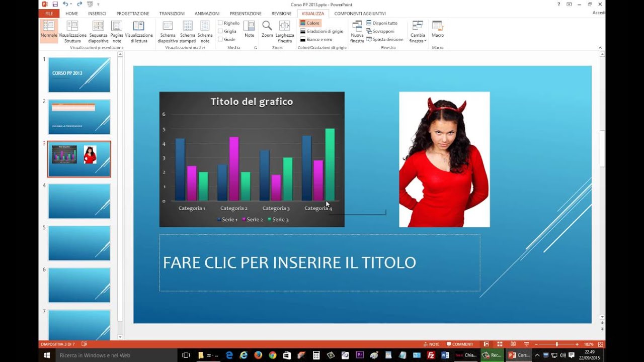Image resolution: width=644 pixels, height=362 pixels.
Task: Select slide 1 thumbnail CORSO PP 2013
Action: point(79,75)
